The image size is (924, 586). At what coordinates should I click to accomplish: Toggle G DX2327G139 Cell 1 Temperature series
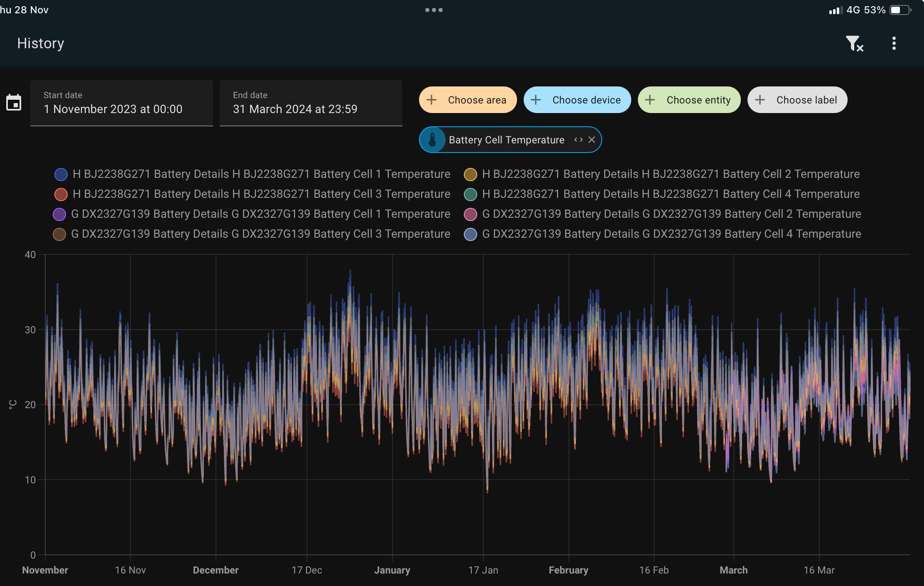pos(251,214)
